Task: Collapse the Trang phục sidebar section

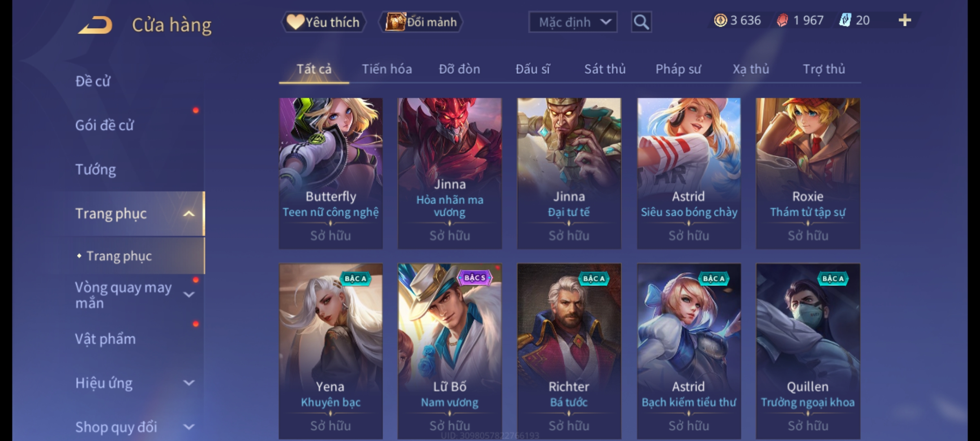Action: [x=189, y=214]
